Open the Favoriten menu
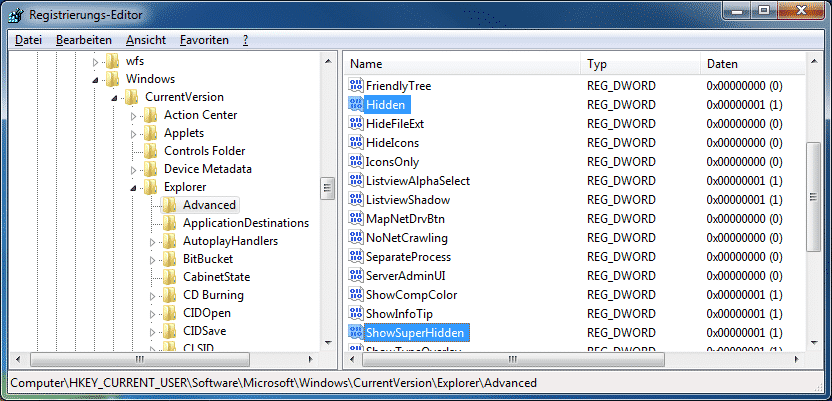The height and width of the screenshot is (401, 832). 204,40
